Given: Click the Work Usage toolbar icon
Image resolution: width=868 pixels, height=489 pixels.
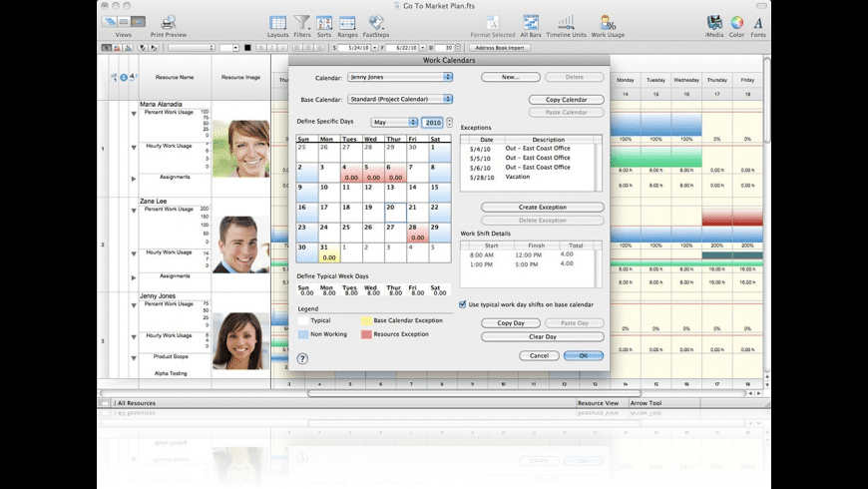Looking at the screenshot, I should [608, 23].
